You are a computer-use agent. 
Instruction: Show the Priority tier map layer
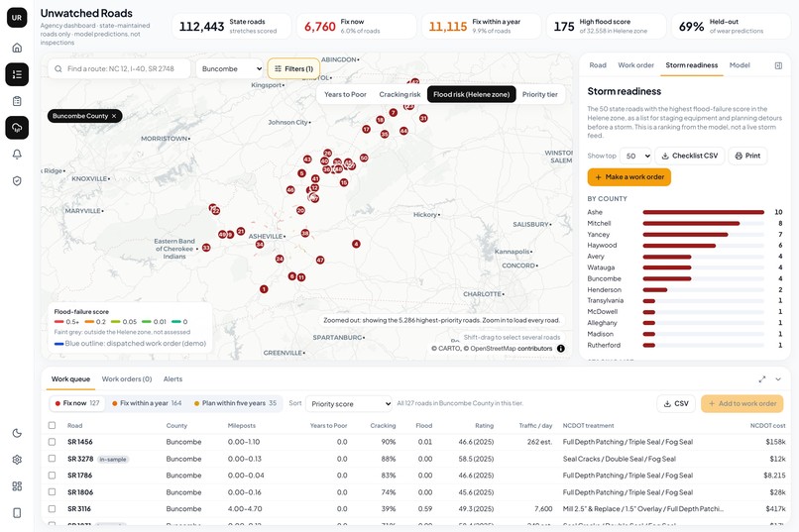[x=540, y=94]
